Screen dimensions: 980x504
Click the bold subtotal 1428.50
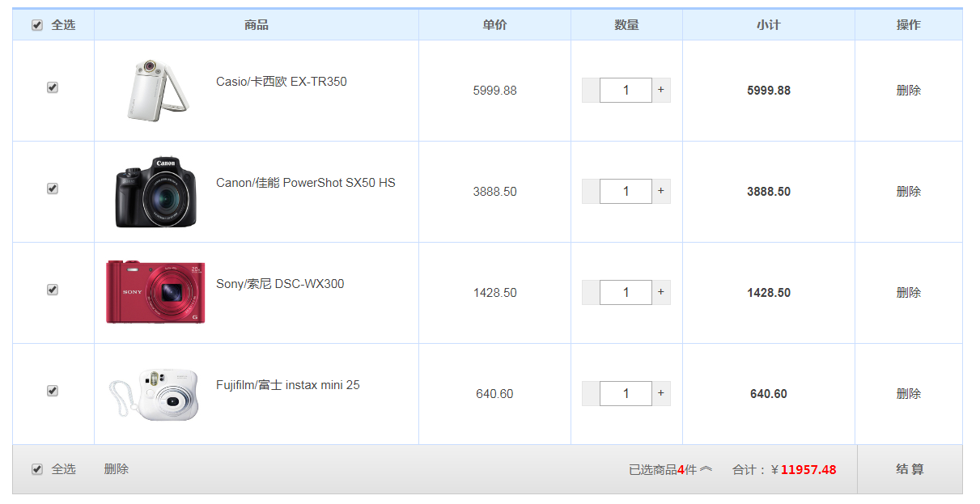[x=769, y=293]
